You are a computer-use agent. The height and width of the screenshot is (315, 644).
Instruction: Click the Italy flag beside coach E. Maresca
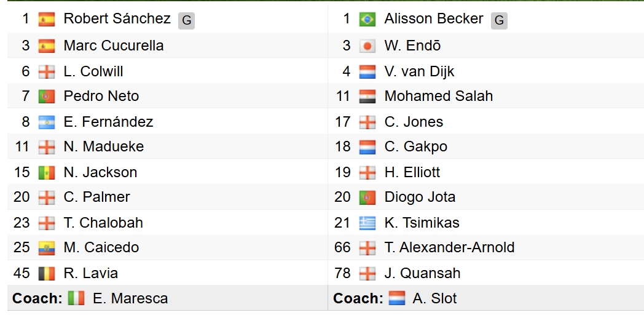click(76, 298)
